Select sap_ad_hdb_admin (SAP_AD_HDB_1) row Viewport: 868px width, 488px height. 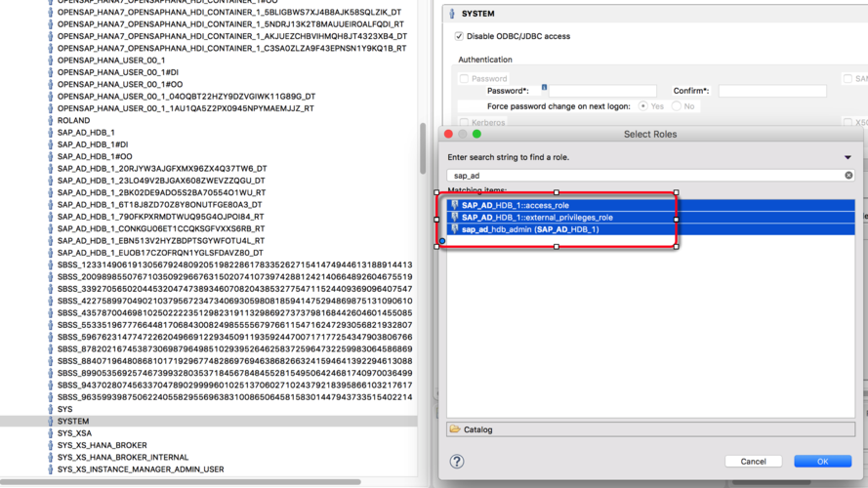tap(650, 229)
